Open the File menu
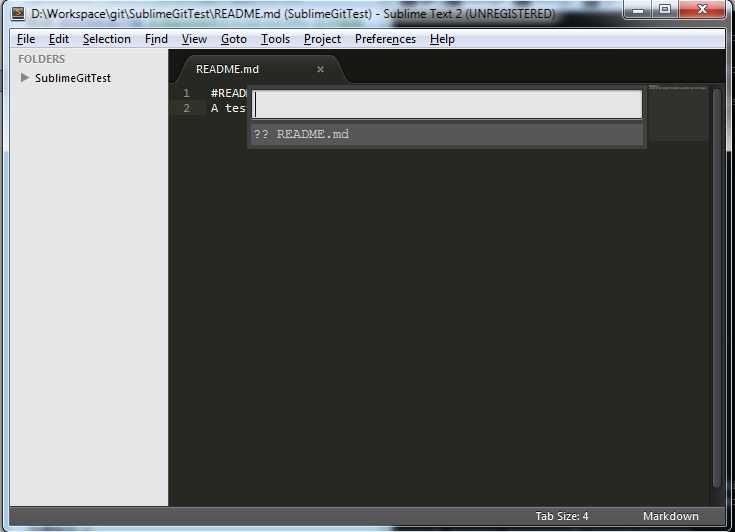The image size is (735, 532). 26,39
